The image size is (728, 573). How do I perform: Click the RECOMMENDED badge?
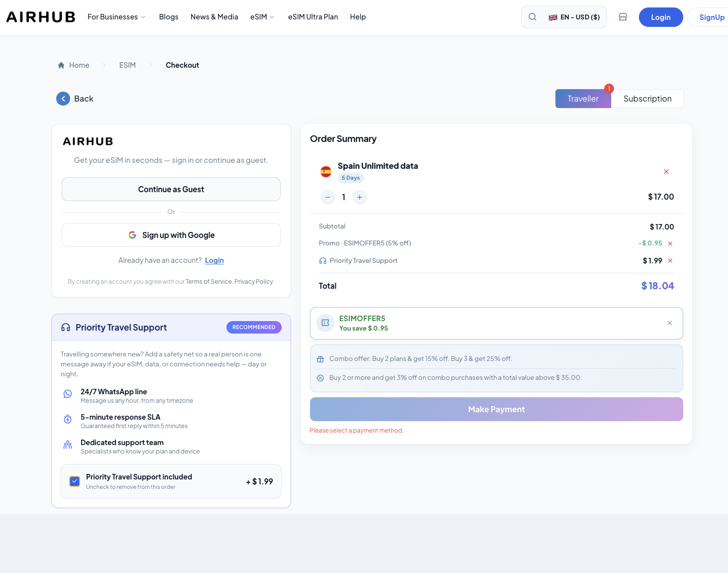tap(254, 327)
